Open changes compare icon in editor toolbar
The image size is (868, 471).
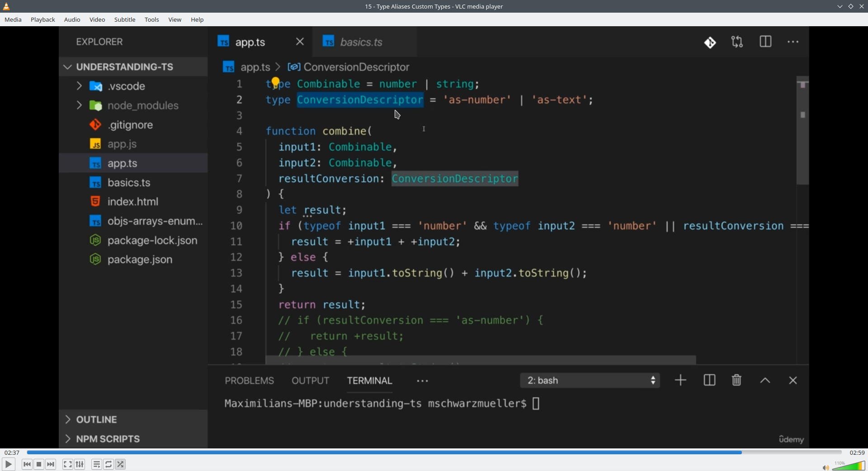pyautogui.click(x=737, y=42)
